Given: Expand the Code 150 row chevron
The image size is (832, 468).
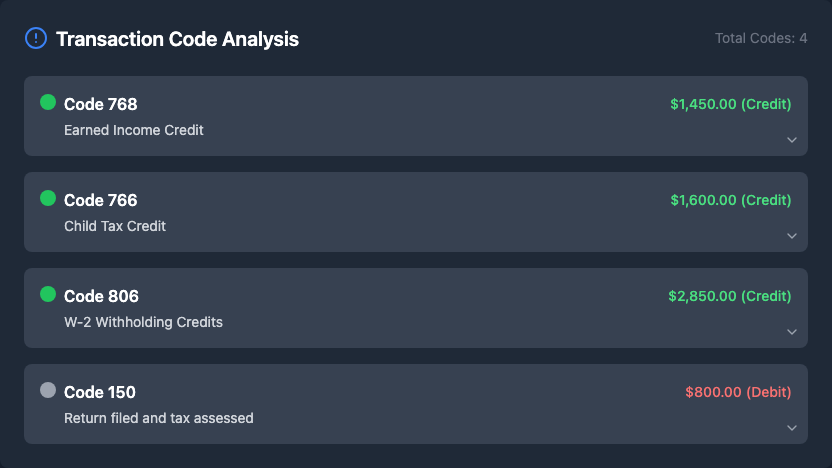Looking at the screenshot, I should pos(792,428).
